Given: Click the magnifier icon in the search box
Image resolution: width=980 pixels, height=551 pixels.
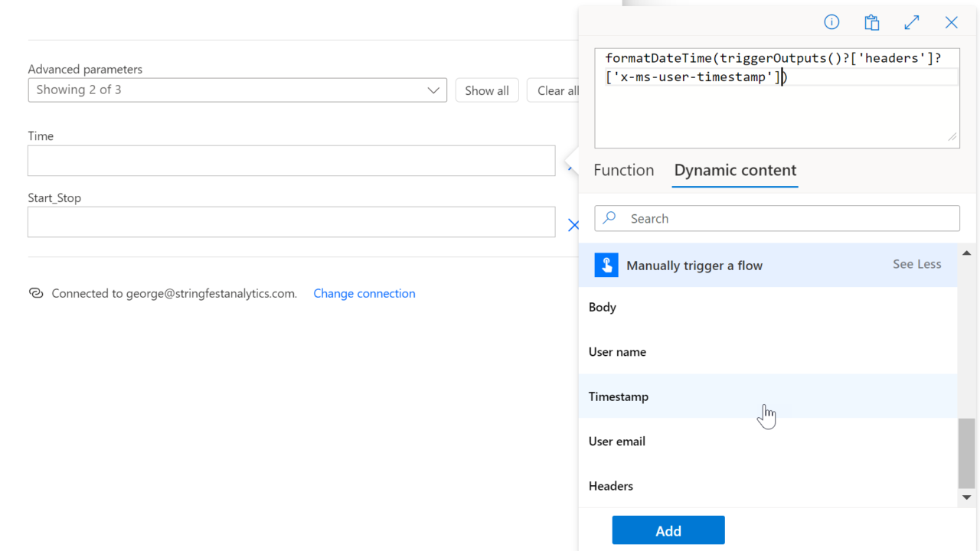Looking at the screenshot, I should coord(609,218).
